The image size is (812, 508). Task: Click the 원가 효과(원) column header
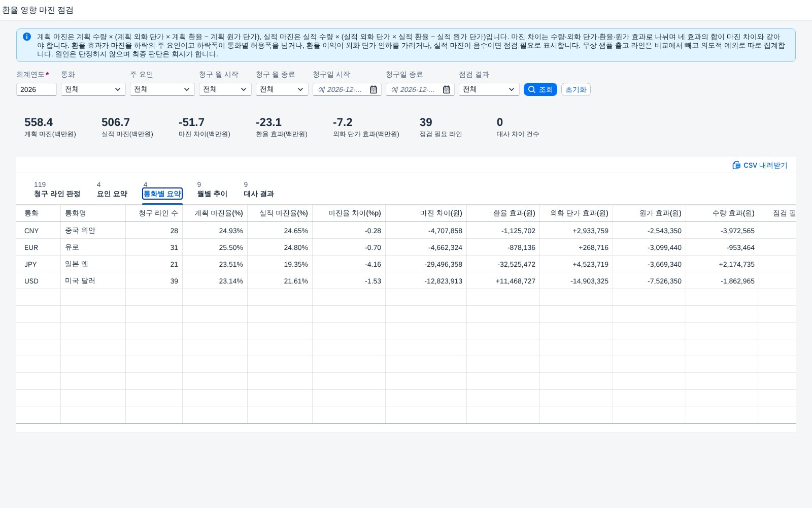pos(650,213)
